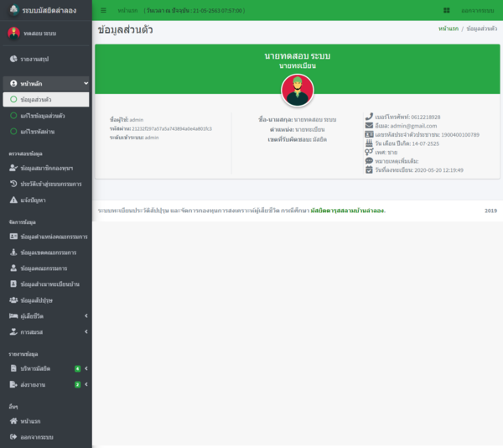Click the admin@gmail.com email text
Image resolution: width=503 pixels, height=448 pixels.
(413, 126)
